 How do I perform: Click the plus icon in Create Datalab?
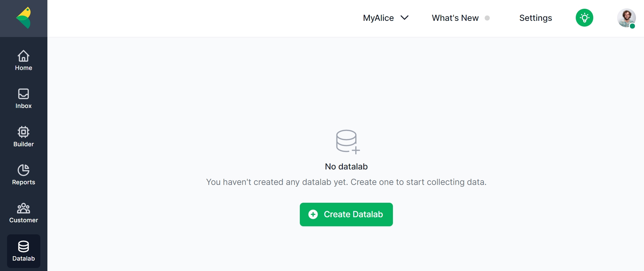point(313,215)
